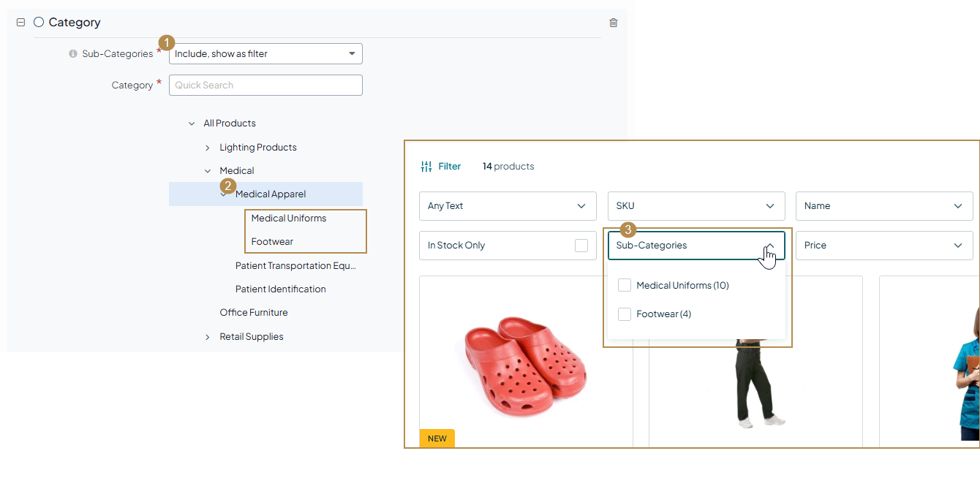Collapse the Sub-Categories filter dropdown
Screen dimensions: 980x486
coord(769,246)
